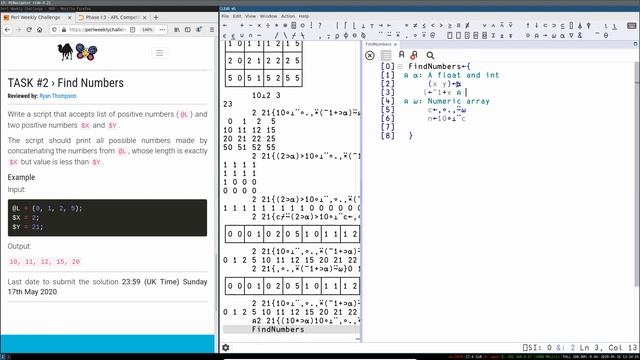Insert the logical or ∨ glyph

click(x=484, y=26)
